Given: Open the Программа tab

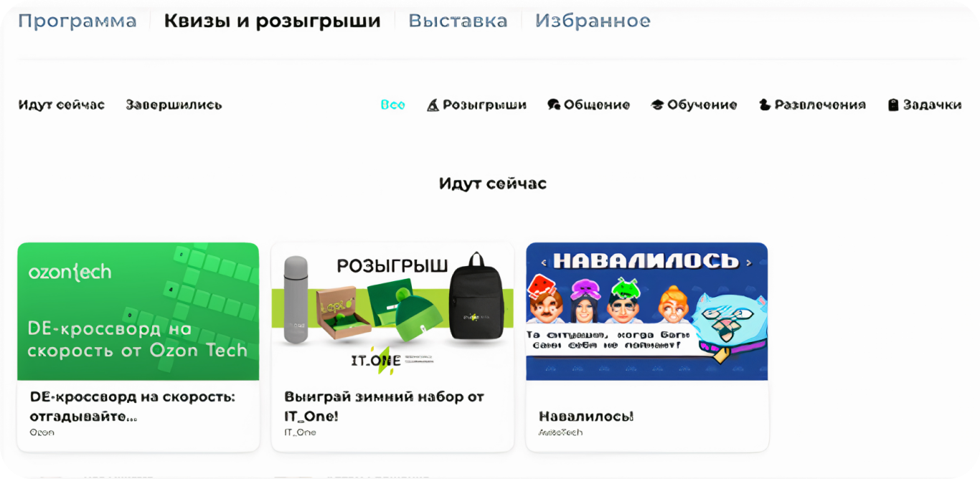Looking at the screenshot, I should click(77, 21).
